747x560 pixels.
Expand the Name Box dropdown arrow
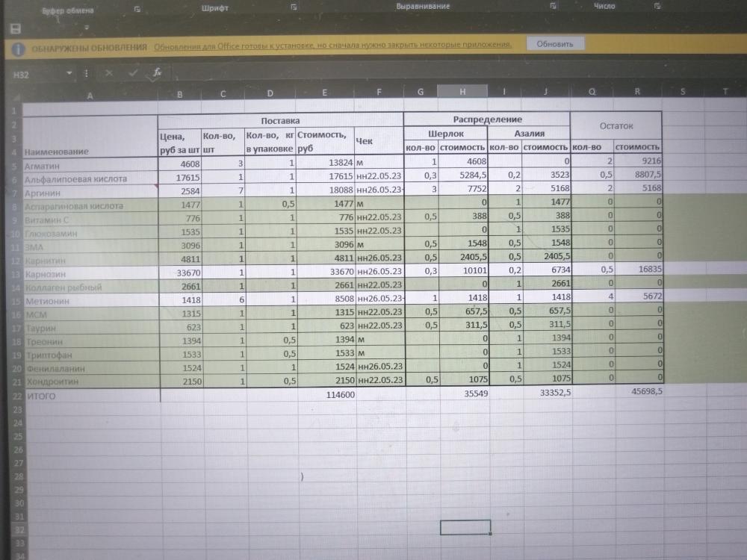point(69,74)
